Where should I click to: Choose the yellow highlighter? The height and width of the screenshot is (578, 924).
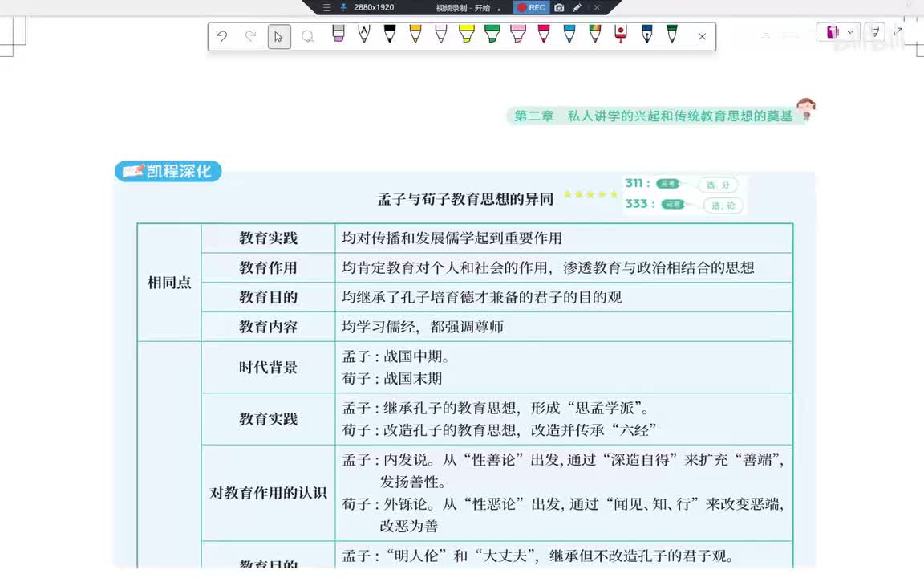click(466, 33)
